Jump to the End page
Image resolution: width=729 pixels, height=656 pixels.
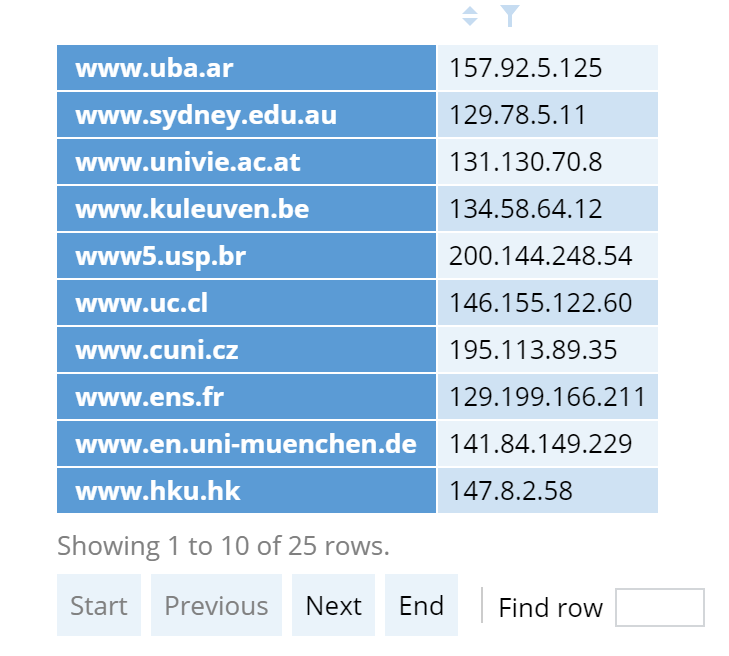[x=421, y=605]
